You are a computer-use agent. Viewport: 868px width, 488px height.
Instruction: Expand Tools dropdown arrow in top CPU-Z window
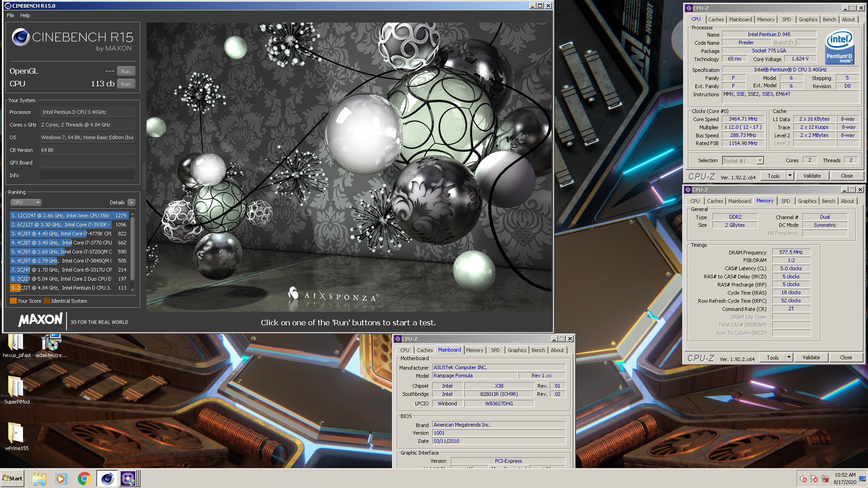[790, 176]
